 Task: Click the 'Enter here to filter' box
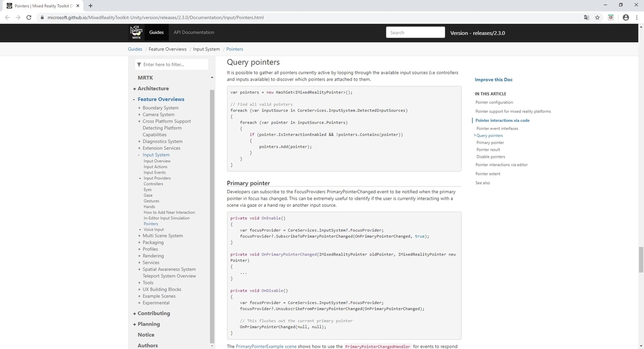171,64
